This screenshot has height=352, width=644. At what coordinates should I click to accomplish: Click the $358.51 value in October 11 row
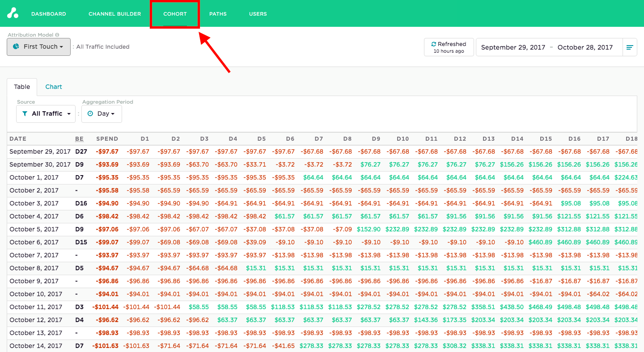click(483, 307)
